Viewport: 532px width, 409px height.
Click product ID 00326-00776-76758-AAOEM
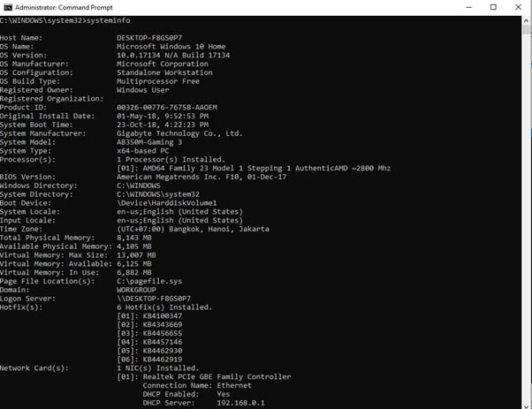167,107
